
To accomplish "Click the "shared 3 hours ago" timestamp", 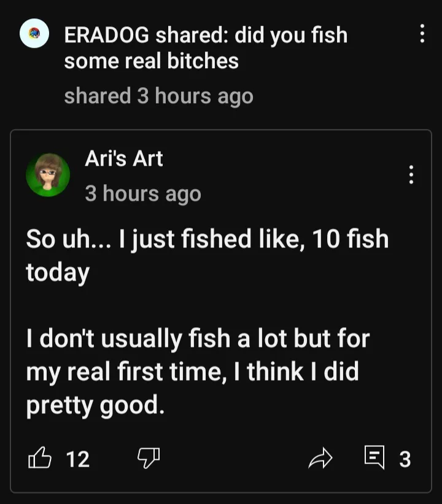I will tap(158, 96).
